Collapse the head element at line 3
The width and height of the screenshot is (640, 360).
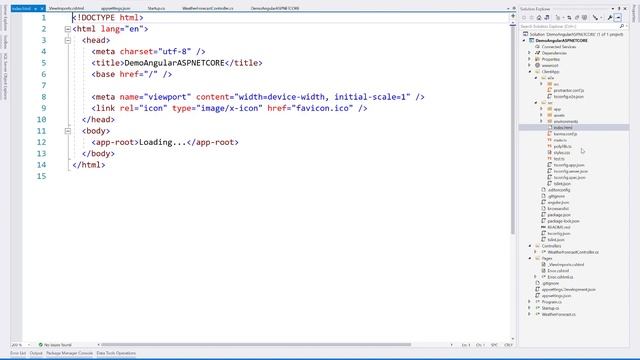[68, 40]
